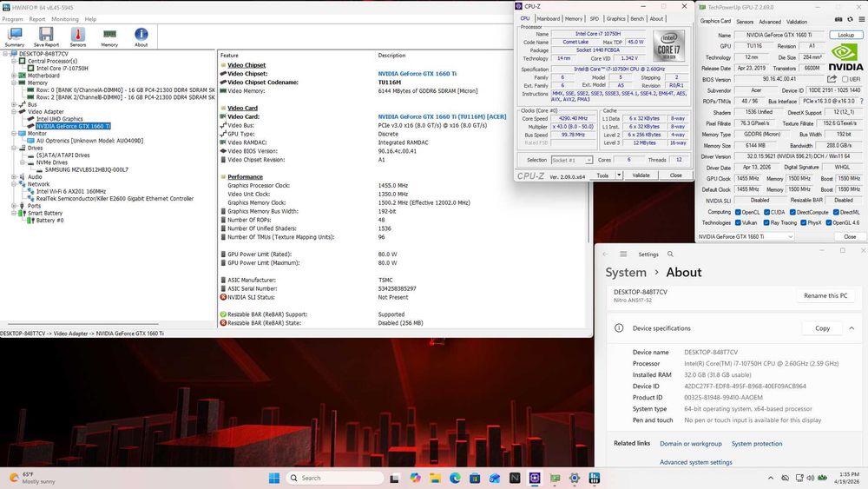Expand the Motherboard tree node in HWiNFO

(14, 76)
